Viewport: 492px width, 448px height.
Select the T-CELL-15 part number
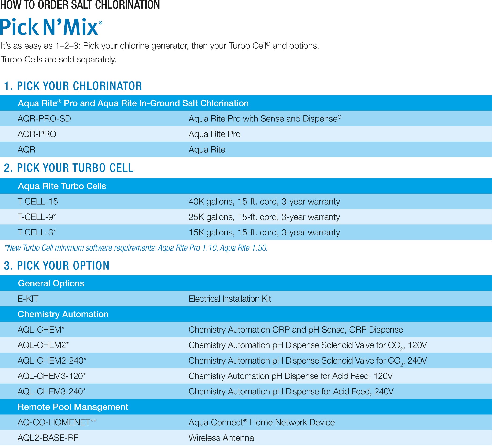click(38, 202)
